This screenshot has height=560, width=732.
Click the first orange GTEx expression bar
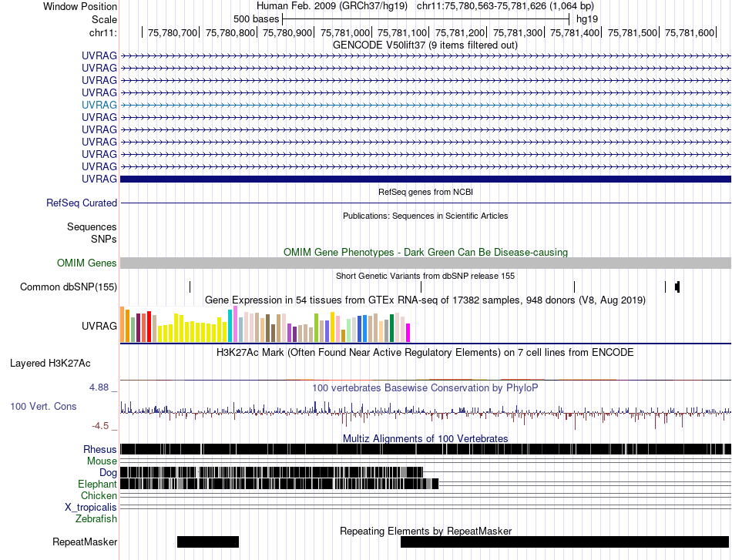tap(123, 324)
